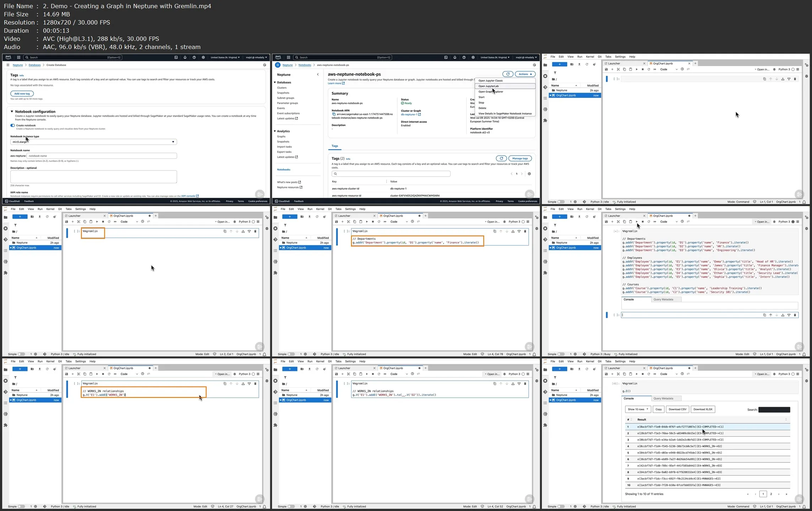Toggle Simple mode in Python 3 Busy frame
The image size is (812, 511).
561,354
